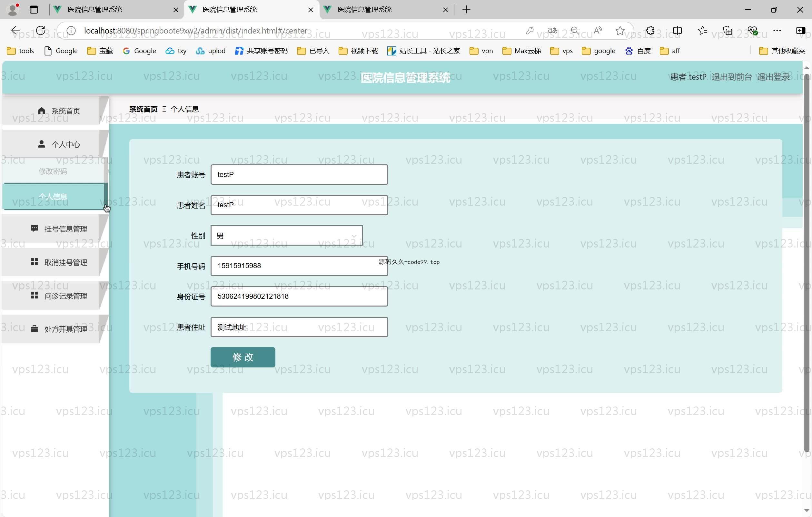Viewport: 812px width, 517px height.
Task: Open the vpn bookmarks folder
Action: [481, 51]
